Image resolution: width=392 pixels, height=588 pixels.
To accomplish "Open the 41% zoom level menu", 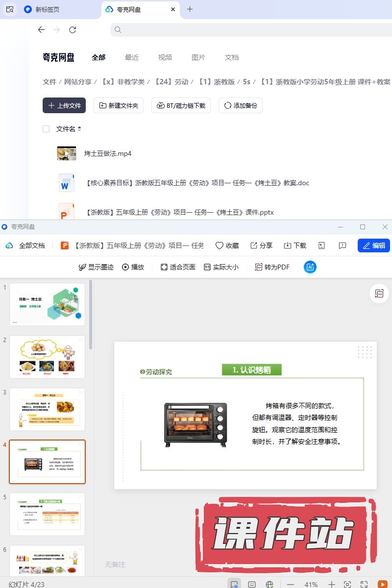I will tap(311, 584).
